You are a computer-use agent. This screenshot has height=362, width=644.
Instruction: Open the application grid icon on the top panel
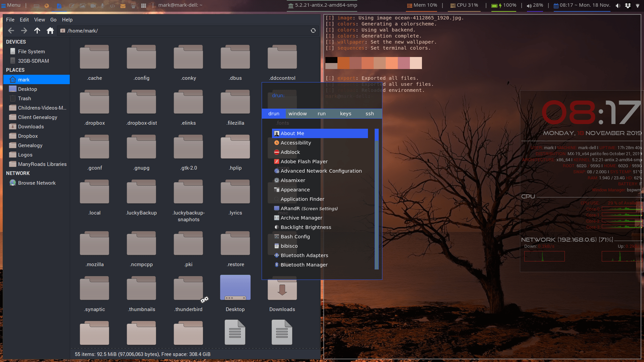click(143, 5)
